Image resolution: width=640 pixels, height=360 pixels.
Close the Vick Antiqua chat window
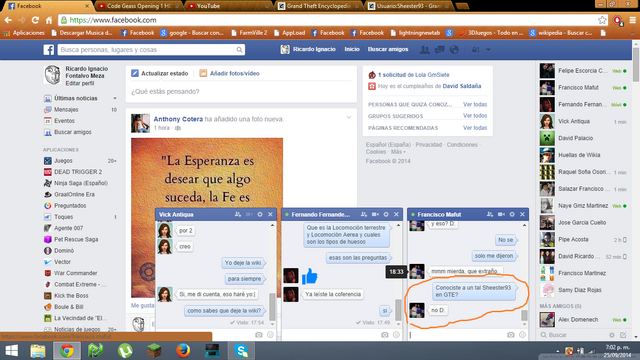tap(270, 214)
